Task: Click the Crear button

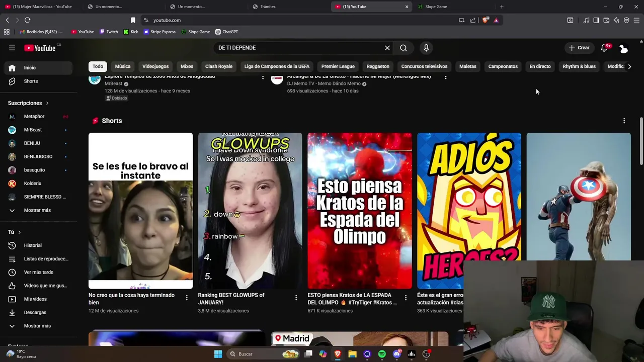Action: (x=579, y=48)
